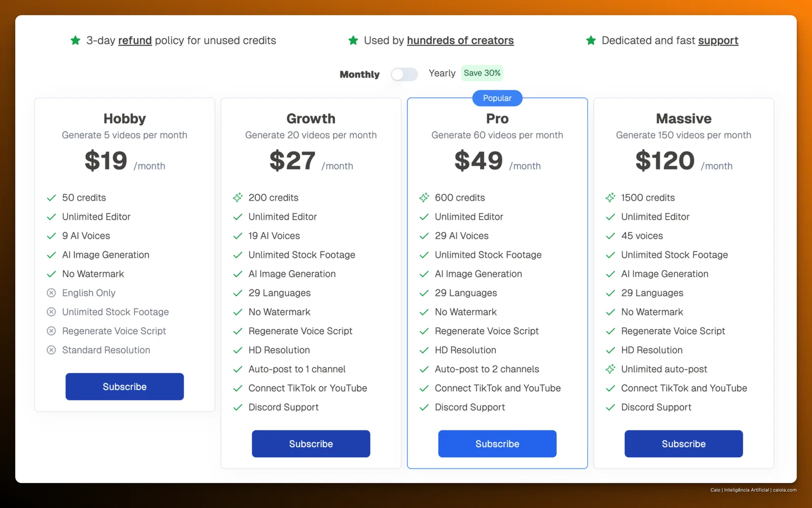Click the star icon before 'Dedicated and fast'
Screen dimensions: 812x508
[591, 41]
